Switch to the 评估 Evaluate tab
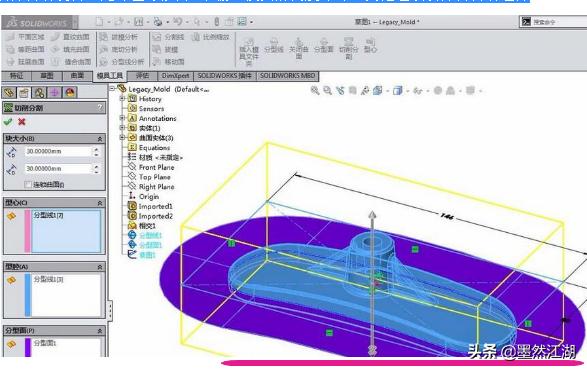The height and width of the screenshot is (370, 587). click(x=142, y=76)
